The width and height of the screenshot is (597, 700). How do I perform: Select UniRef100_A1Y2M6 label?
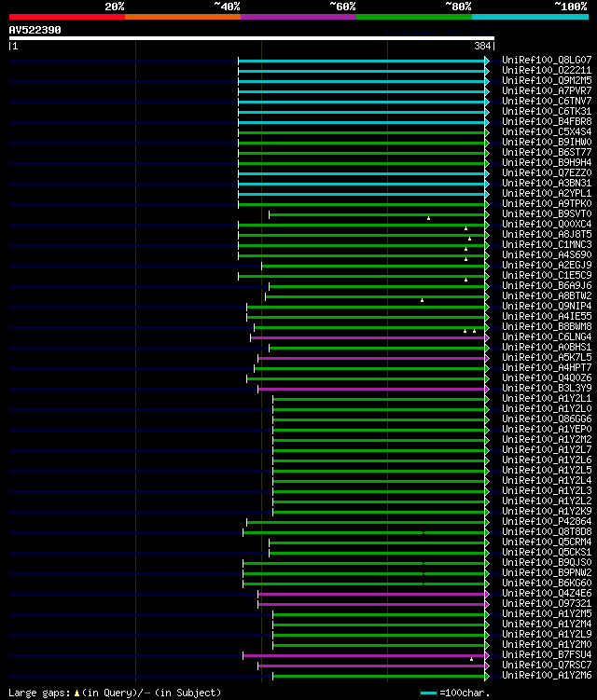point(547,676)
